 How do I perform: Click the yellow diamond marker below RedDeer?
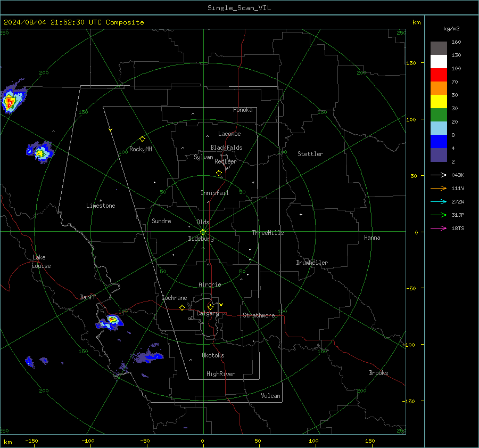[x=219, y=173]
